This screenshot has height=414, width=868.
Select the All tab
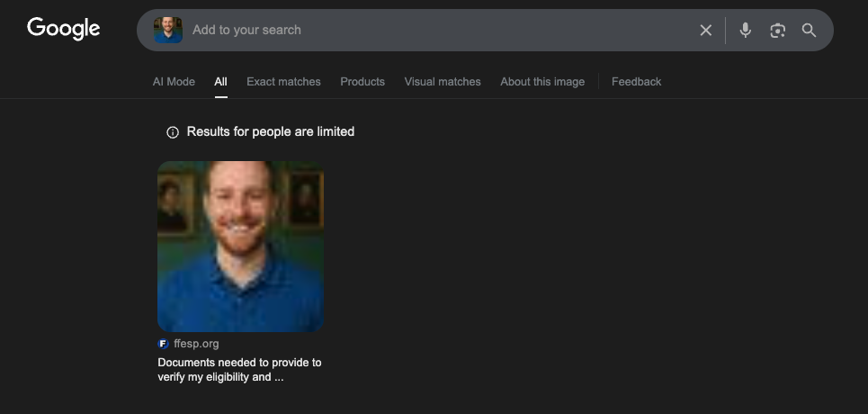(x=220, y=82)
